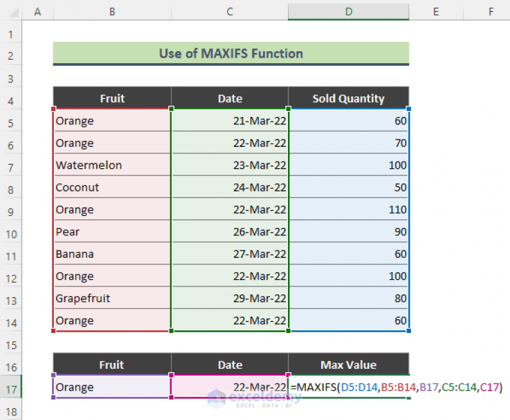Select quantity 100 in row 12
The image size is (510, 420).
(348, 276)
